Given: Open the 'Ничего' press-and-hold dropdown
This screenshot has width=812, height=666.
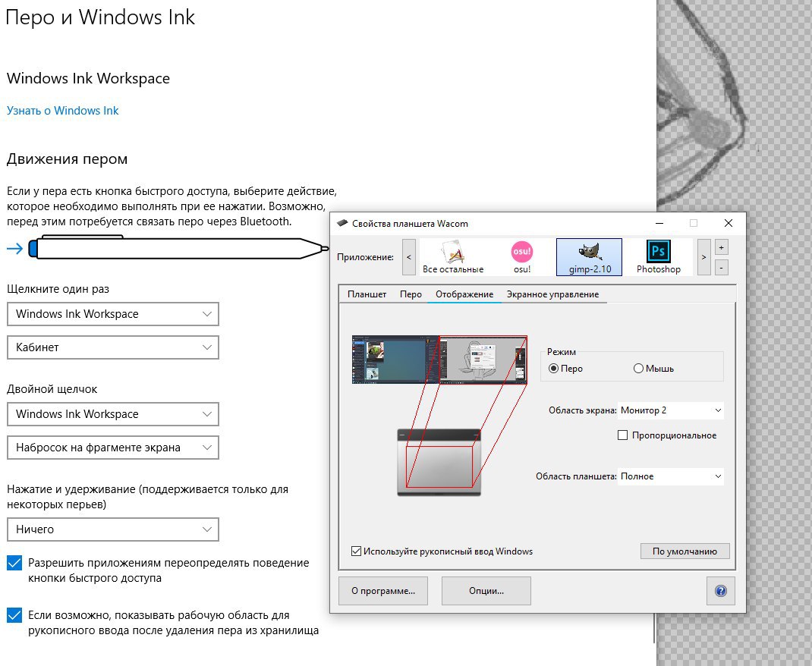Looking at the screenshot, I should tap(113, 529).
